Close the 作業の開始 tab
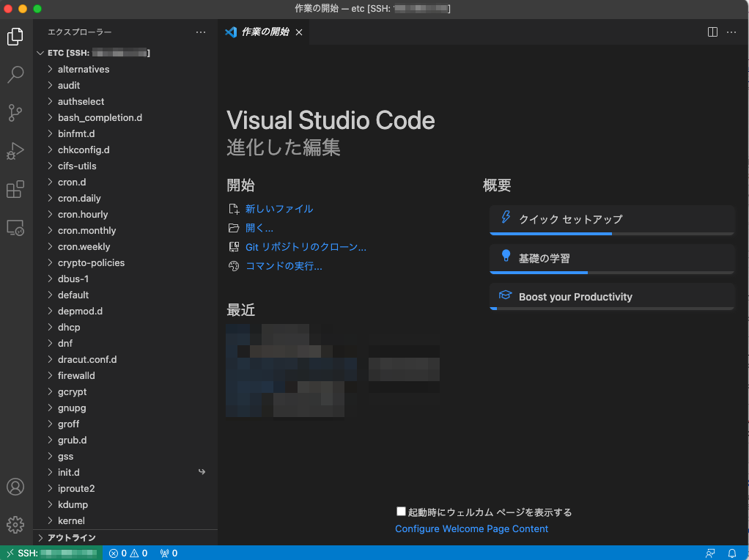 (x=299, y=32)
